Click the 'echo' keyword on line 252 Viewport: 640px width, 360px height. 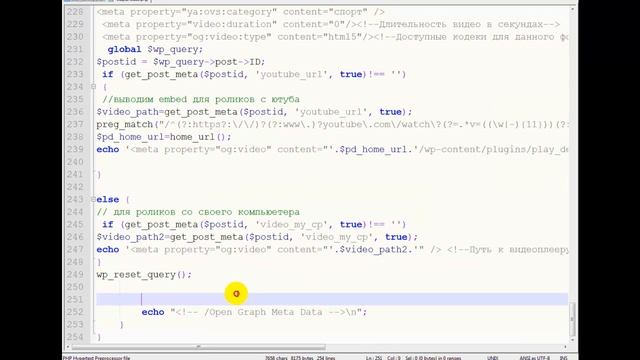[153, 312]
